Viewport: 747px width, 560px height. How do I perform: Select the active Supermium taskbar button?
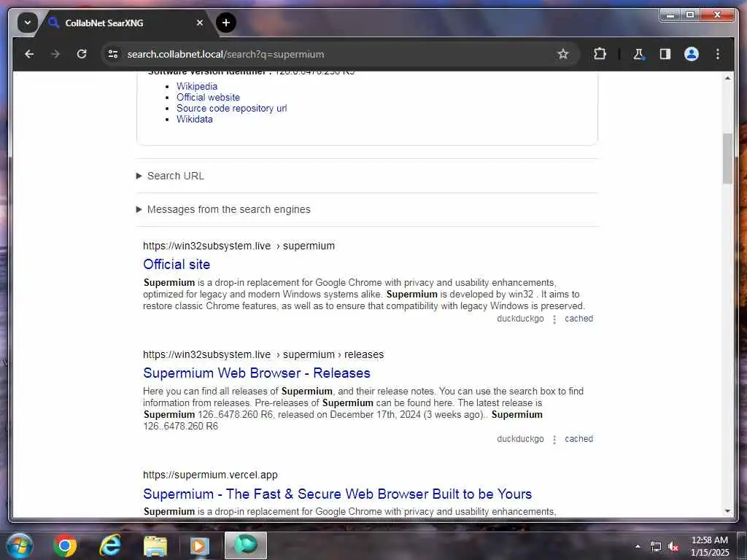click(x=246, y=545)
